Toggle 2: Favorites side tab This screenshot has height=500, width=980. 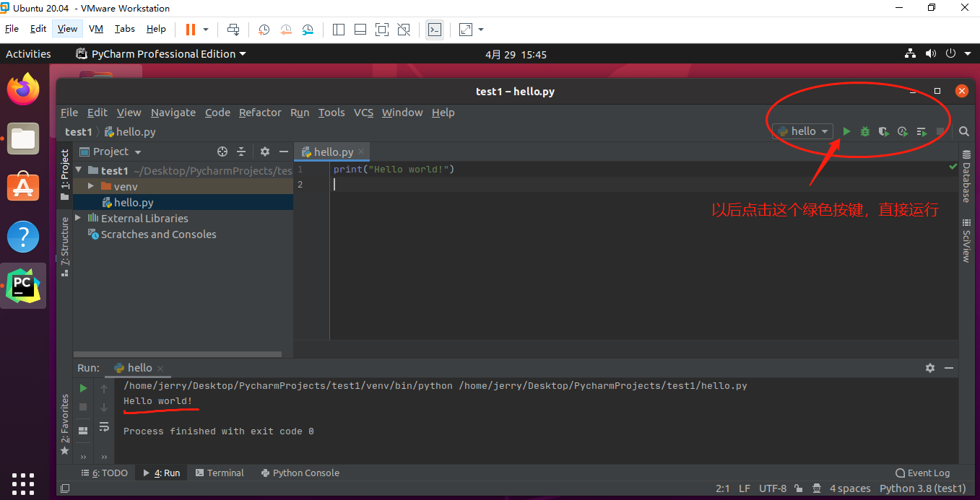click(x=64, y=425)
